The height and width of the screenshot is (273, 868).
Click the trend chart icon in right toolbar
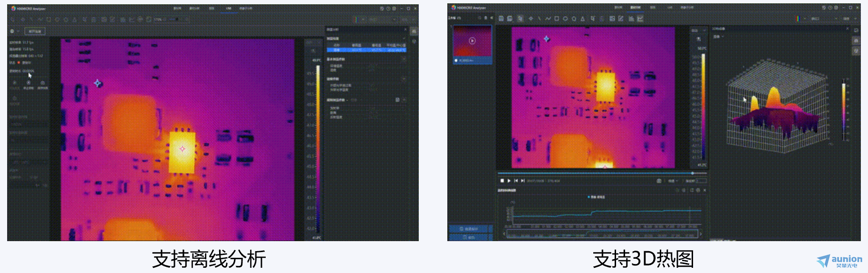(640, 19)
